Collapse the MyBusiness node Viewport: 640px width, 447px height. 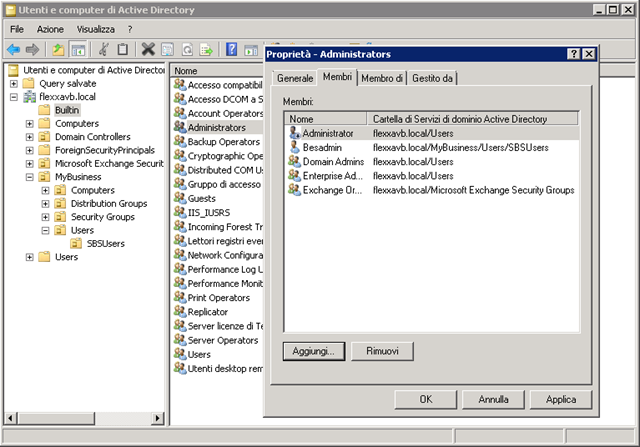tap(29, 177)
